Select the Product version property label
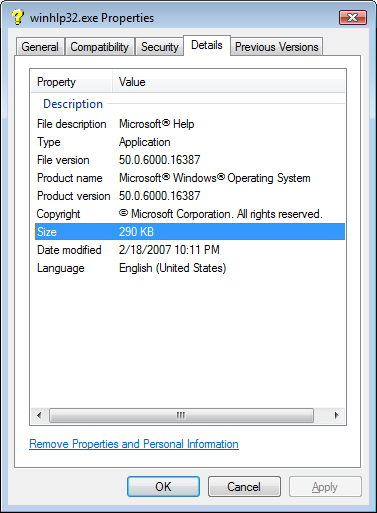The height and width of the screenshot is (513, 377). tap(74, 196)
